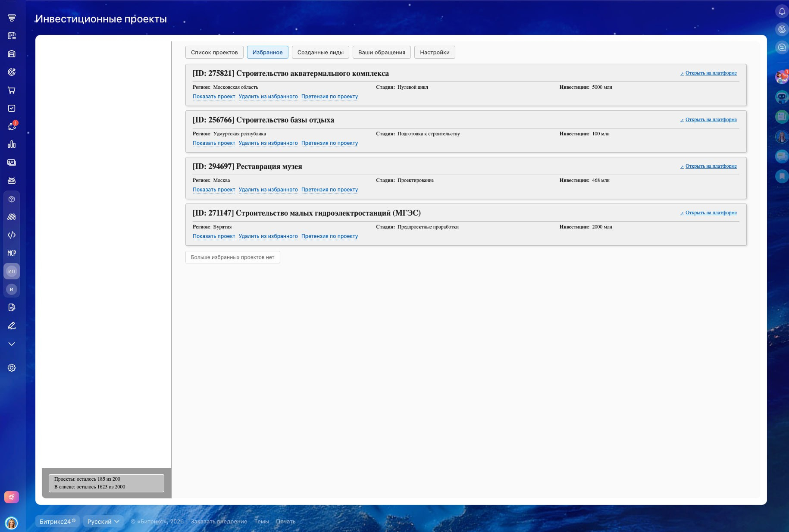Open project 275821 on the platform
The height and width of the screenshot is (532, 789).
coord(711,73)
